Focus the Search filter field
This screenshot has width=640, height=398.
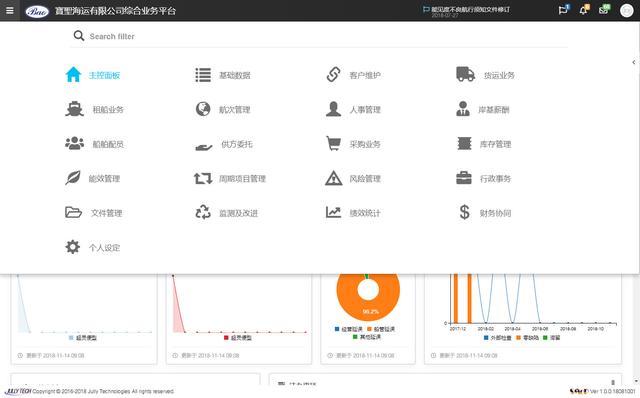pos(318,36)
